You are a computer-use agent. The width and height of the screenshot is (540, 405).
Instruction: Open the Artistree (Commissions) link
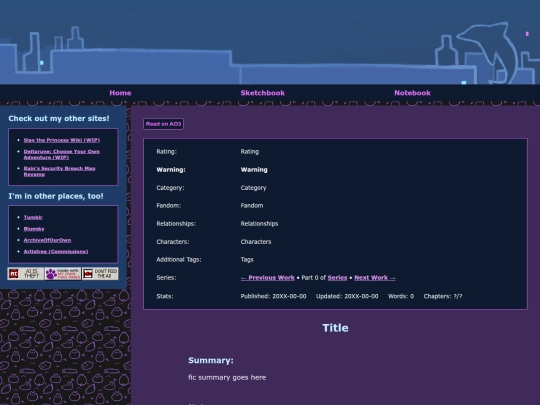tap(56, 251)
